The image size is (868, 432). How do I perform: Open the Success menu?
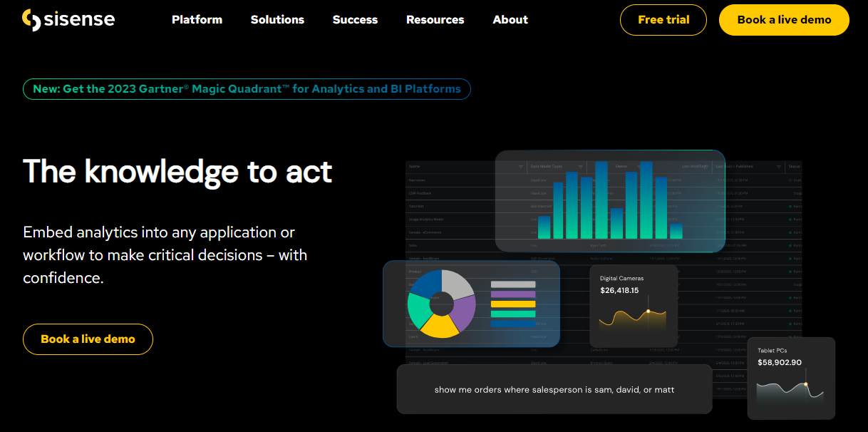pos(355,20)
